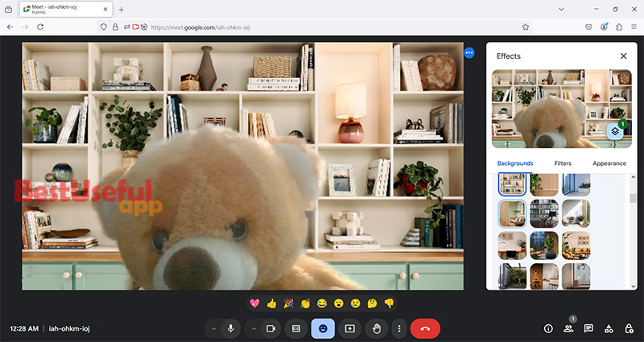644x342 pixels.
Task: Close the Meet browser tab
Action: tap(105, 10)
